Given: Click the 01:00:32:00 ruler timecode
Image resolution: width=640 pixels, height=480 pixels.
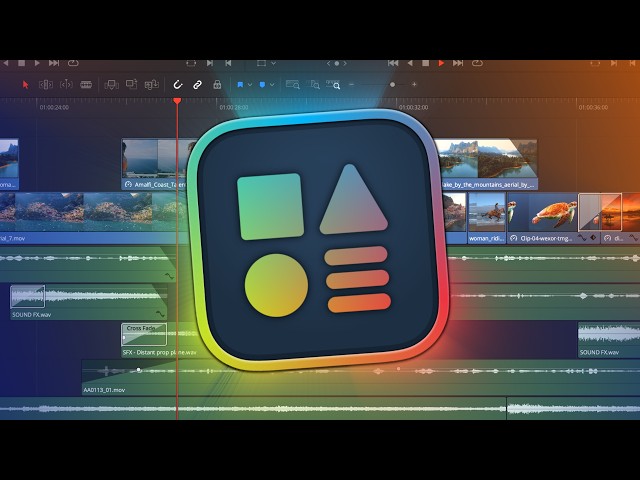Looking at the screenshot, I should click(x=413, y=107).
